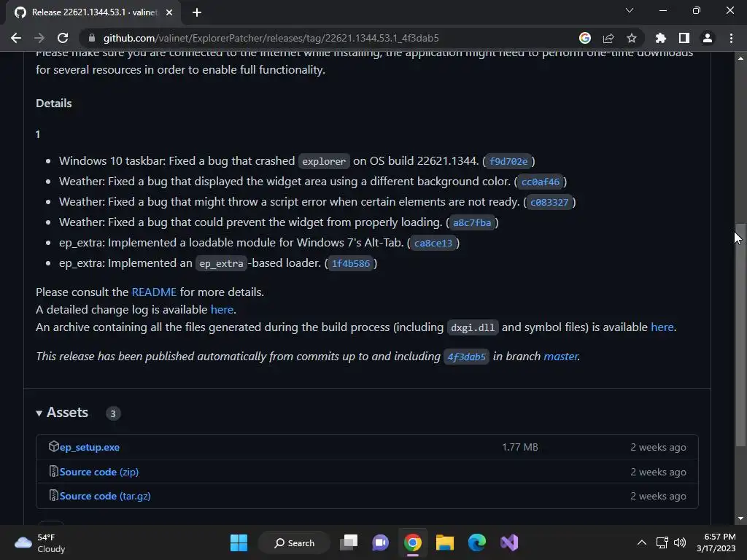Open Chrome three-dot menu

(x=731, y=38)
